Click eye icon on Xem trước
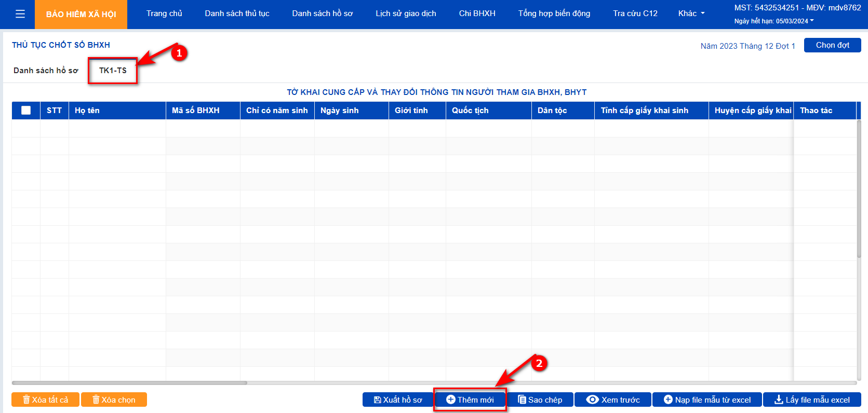Viewport: 868px width, 413px height. pos(592,400)
